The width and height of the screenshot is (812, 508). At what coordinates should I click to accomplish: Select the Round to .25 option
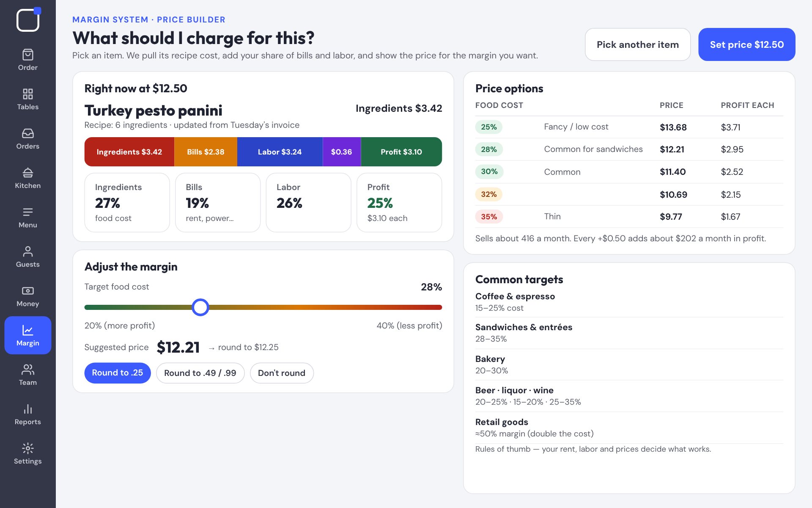[x=118, y=373]
